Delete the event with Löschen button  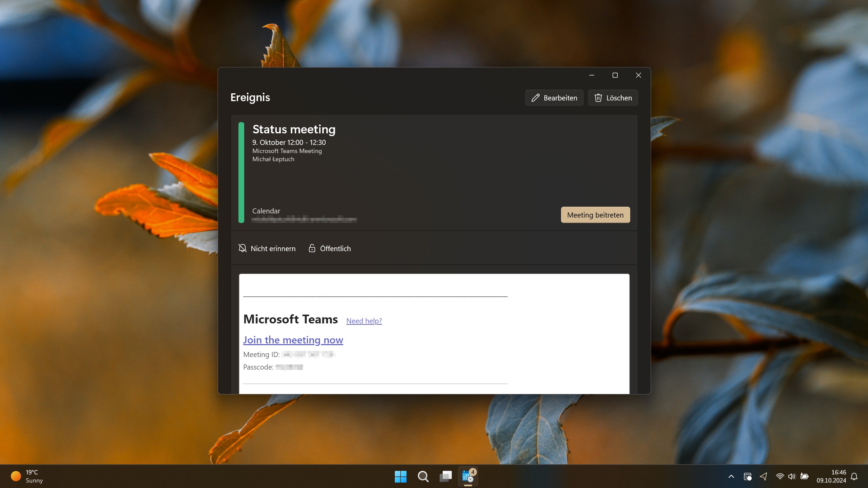[613, 98]
